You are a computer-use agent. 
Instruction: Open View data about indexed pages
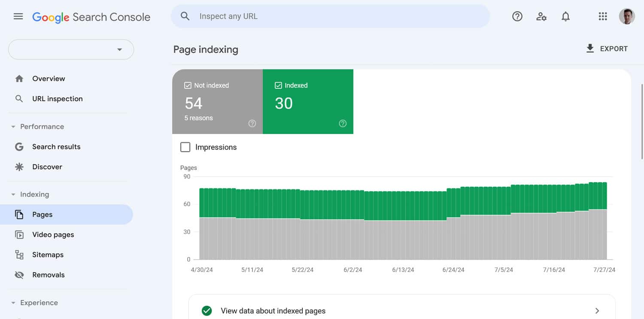pos(402,310)
